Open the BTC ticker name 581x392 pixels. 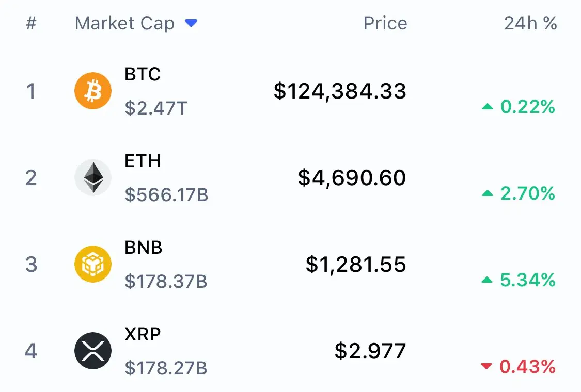tap(143, 74)
